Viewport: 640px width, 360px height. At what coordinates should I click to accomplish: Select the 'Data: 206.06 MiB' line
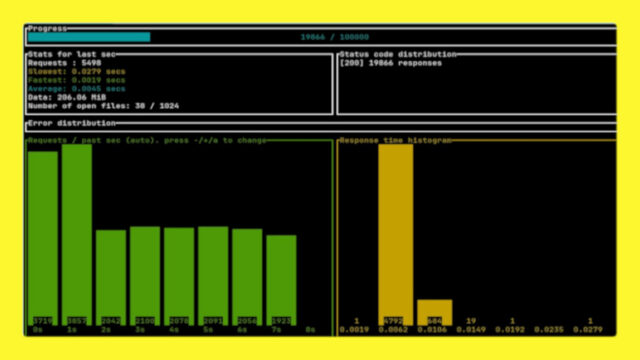[x=67, y=97]
